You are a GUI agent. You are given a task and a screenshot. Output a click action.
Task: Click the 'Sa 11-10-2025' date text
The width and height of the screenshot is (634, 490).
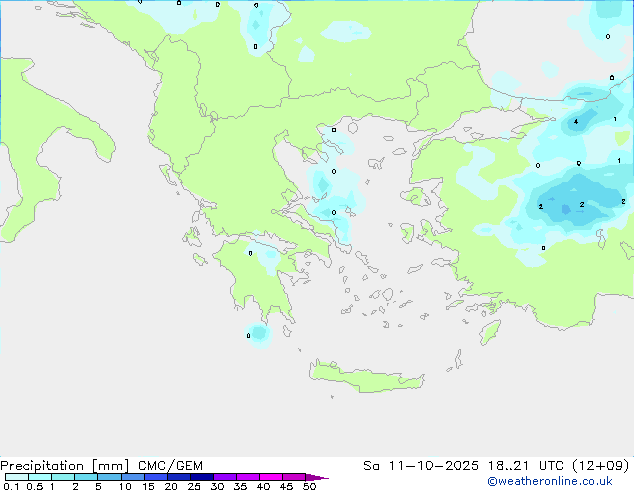pos(421,466)
